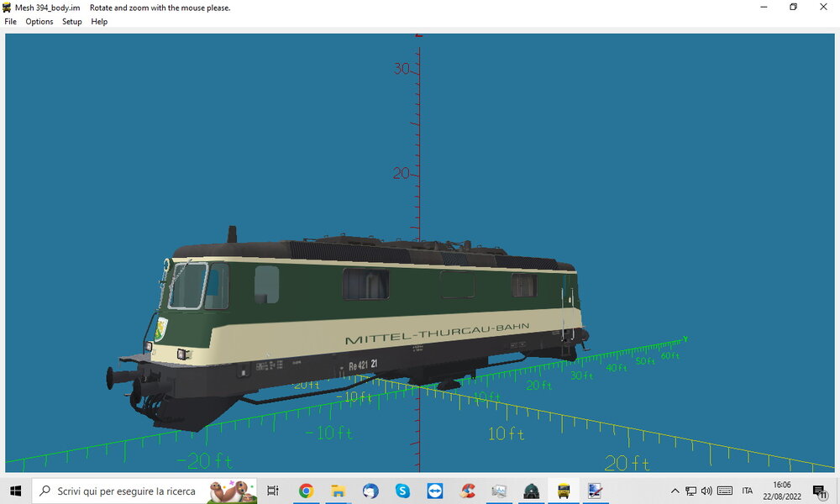
Task: Open Task View from the taskbar
Action: click(x=273, y=491)
